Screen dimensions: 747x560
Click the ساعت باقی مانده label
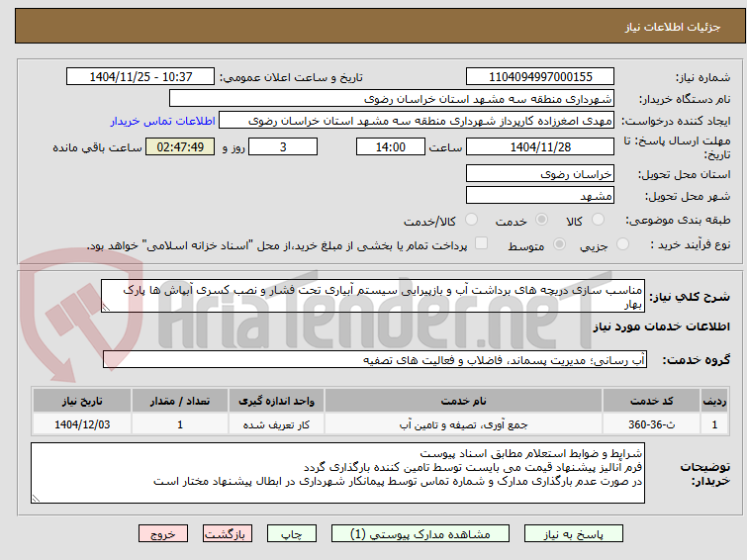point(97,147)
